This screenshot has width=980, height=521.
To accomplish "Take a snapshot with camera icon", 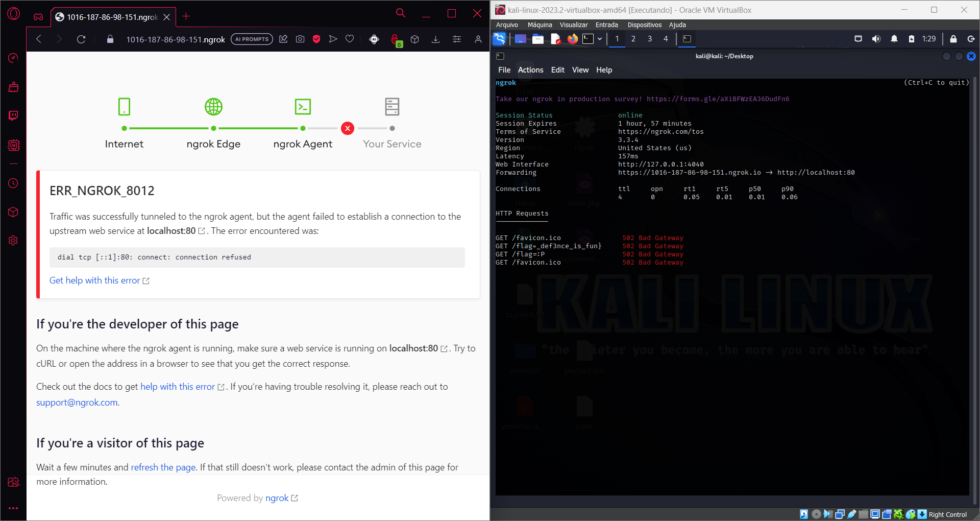I will (x=300, y=39).
